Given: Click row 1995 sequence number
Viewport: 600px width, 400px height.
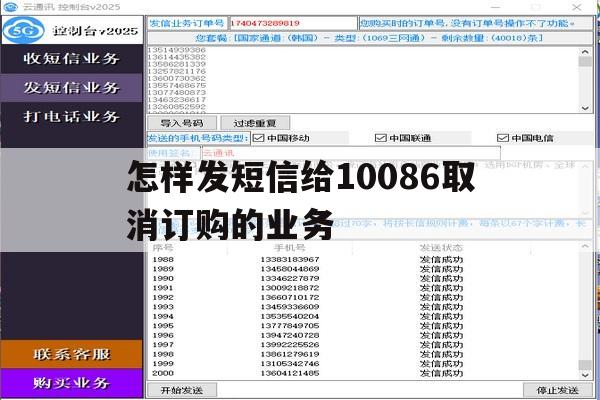Looking at the screenshot, I should 163,326.
